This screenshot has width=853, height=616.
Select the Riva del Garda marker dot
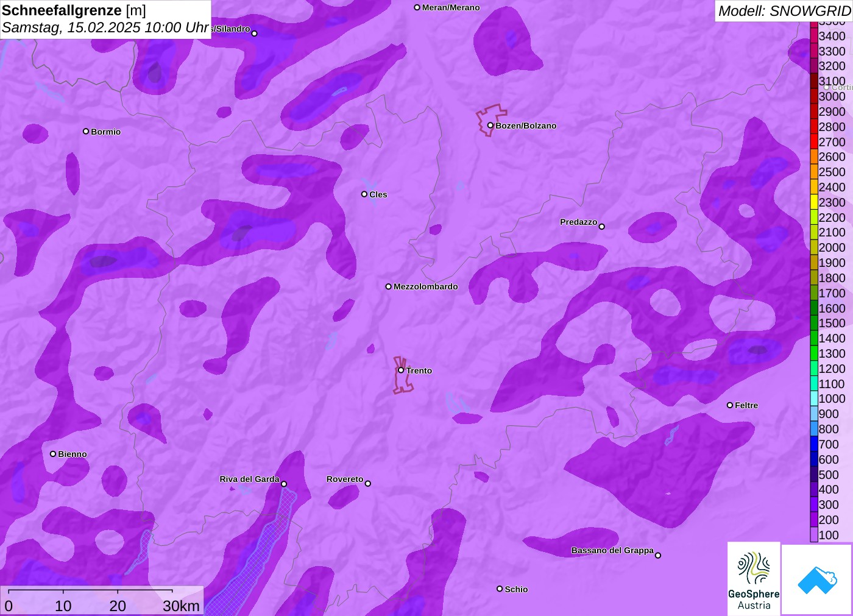coord(284,484)
